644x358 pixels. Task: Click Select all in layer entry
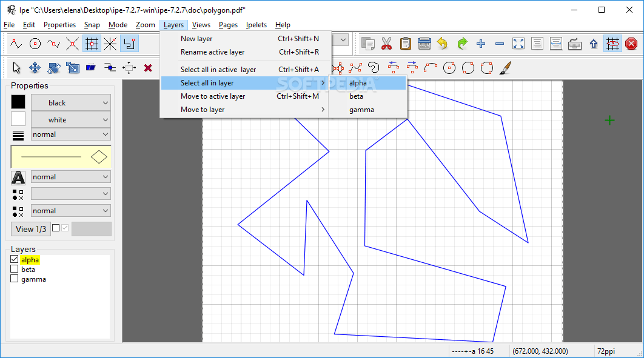click(244, 83)
